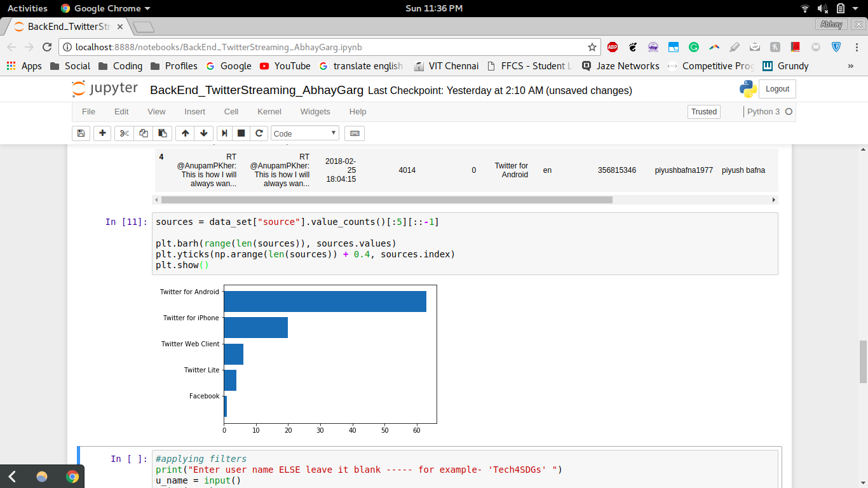Open the Cell menu
Viewport: 868px width, 488px height.
click(231, 111)
